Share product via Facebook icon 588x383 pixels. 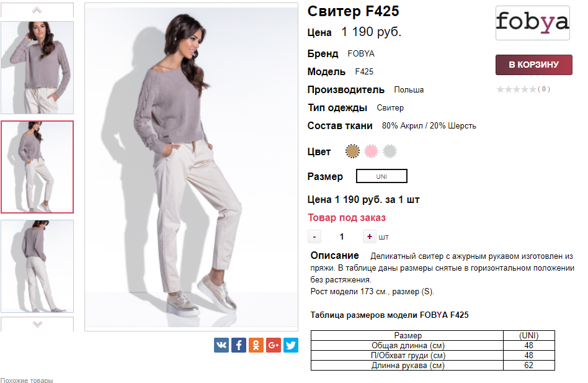(x=239, y=345)
